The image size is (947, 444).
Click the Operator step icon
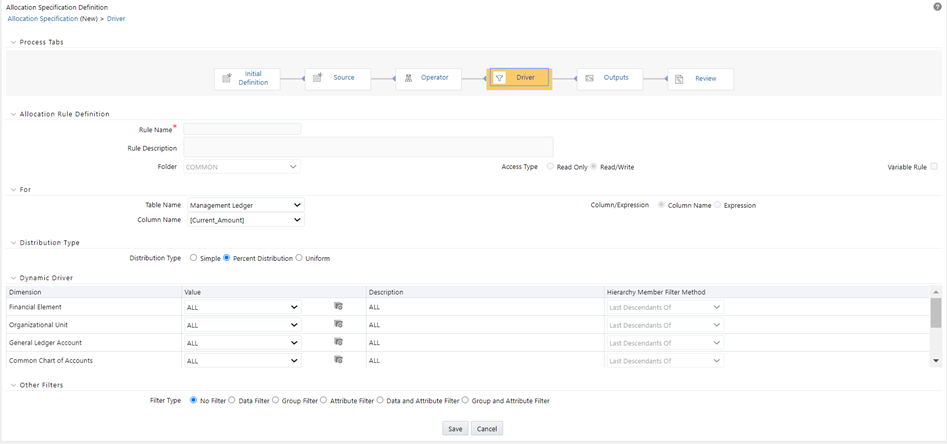[408, 79]
